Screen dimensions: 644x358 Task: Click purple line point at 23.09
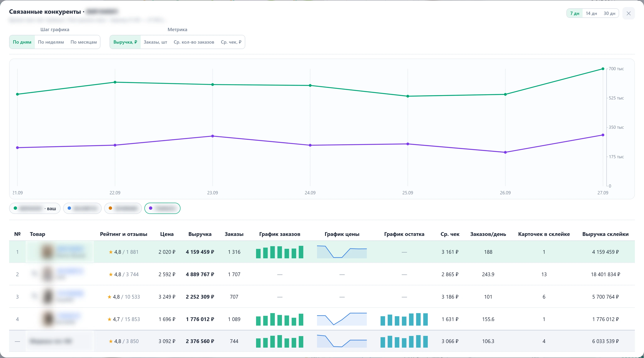[212, 136]
